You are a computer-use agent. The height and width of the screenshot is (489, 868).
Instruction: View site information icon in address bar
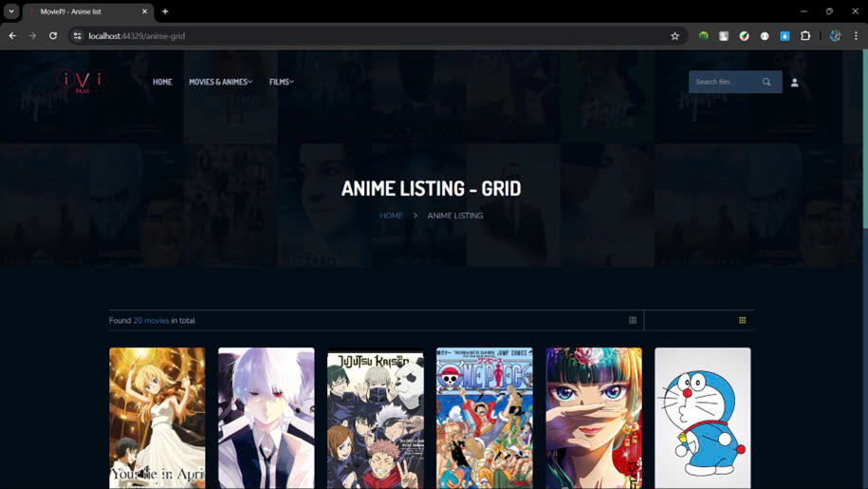pos(78,36)
